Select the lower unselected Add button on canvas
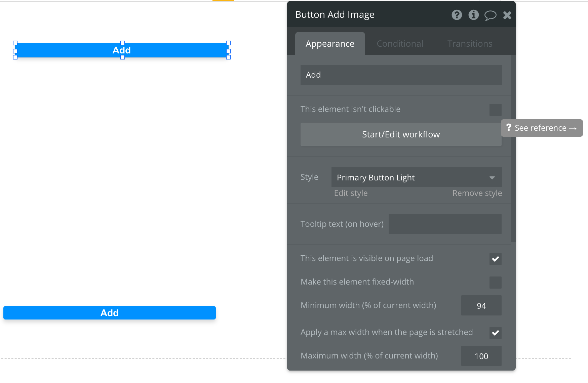588x383 pixels. coord(110,313)
